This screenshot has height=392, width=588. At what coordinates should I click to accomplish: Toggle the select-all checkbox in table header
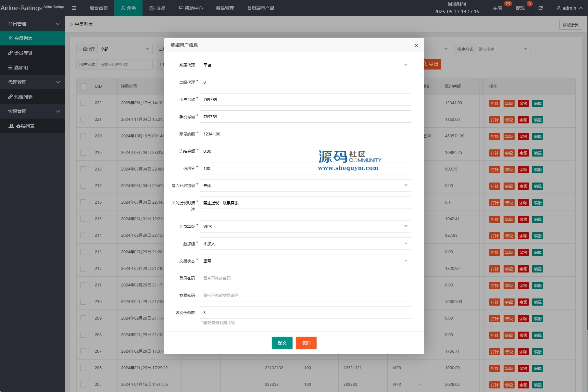(x=83, y=86)
